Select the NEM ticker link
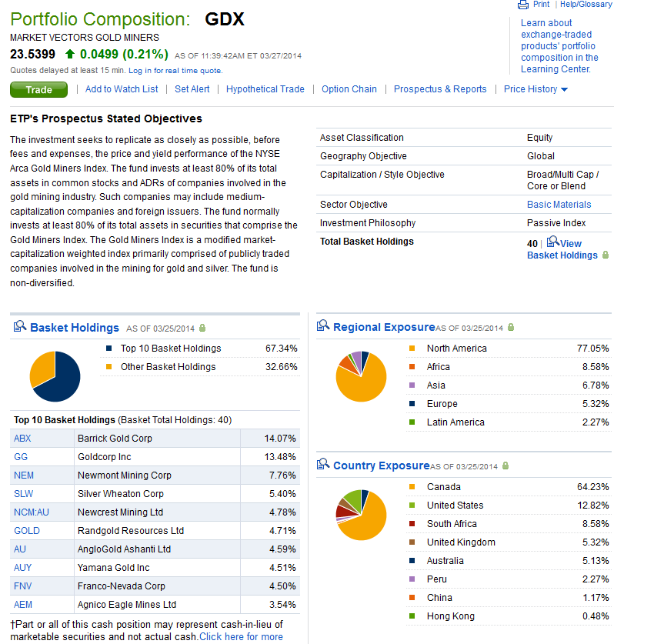The image size is (664, 644). pos(24,475)
